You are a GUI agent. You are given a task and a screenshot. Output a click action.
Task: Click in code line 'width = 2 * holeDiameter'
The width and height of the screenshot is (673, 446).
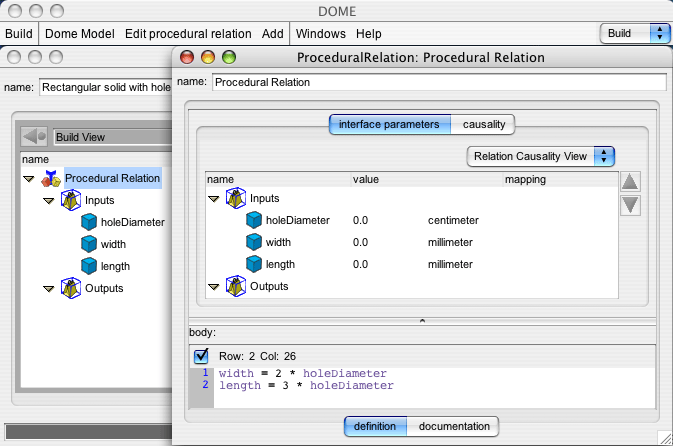pos(303,373)
